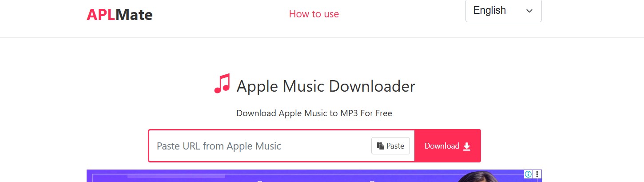Open the ad options three-dot menu
The height and width of the screenshot is (182, 644).
(537, 174)
